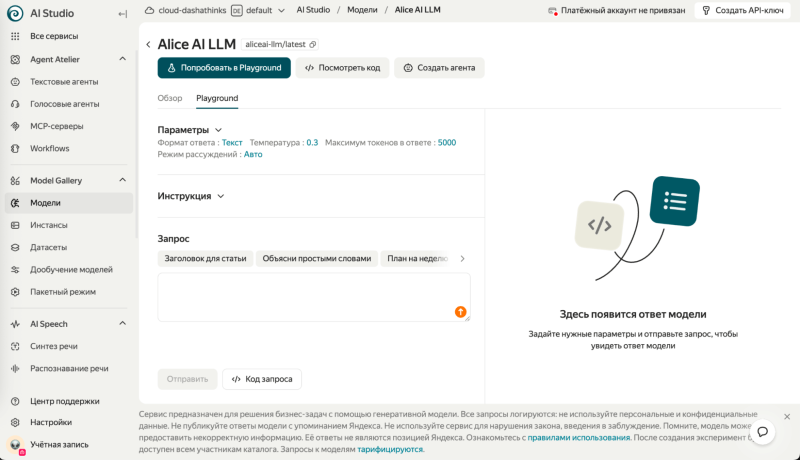The image size is (800, 460).
Task: Open the правилами использования link
Action: point(579,438)
